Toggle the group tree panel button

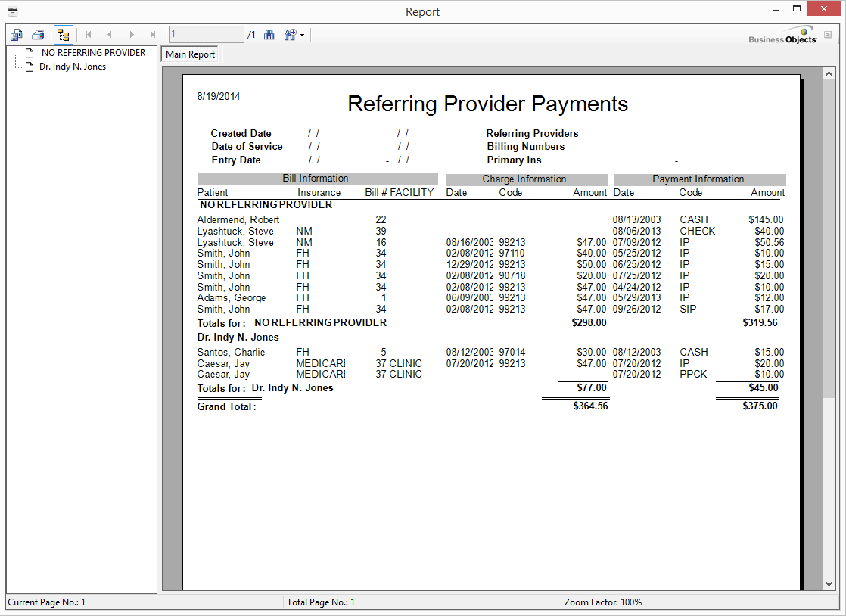[x=63, y=35]
